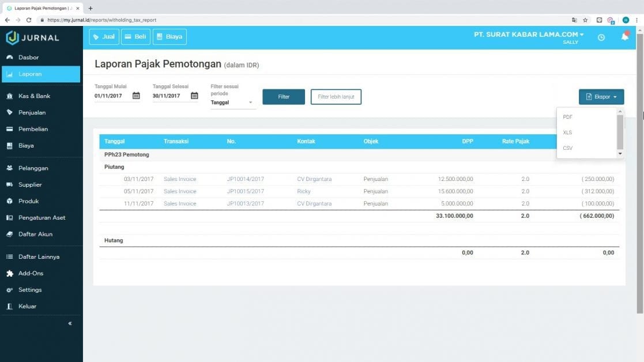
Task: Switch to the Laporan Pajak Pemotongan browser tab
Action: pos(40,8)
